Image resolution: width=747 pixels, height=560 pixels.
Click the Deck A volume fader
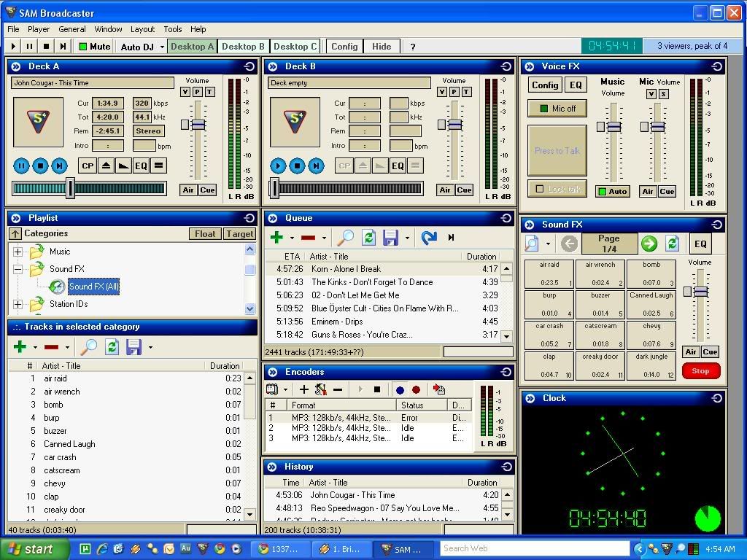click(198, 125)
